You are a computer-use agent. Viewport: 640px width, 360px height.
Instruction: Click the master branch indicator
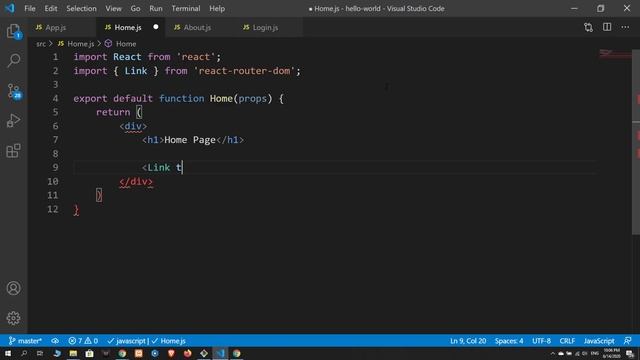pyautogui.click(x=25, y=341)
